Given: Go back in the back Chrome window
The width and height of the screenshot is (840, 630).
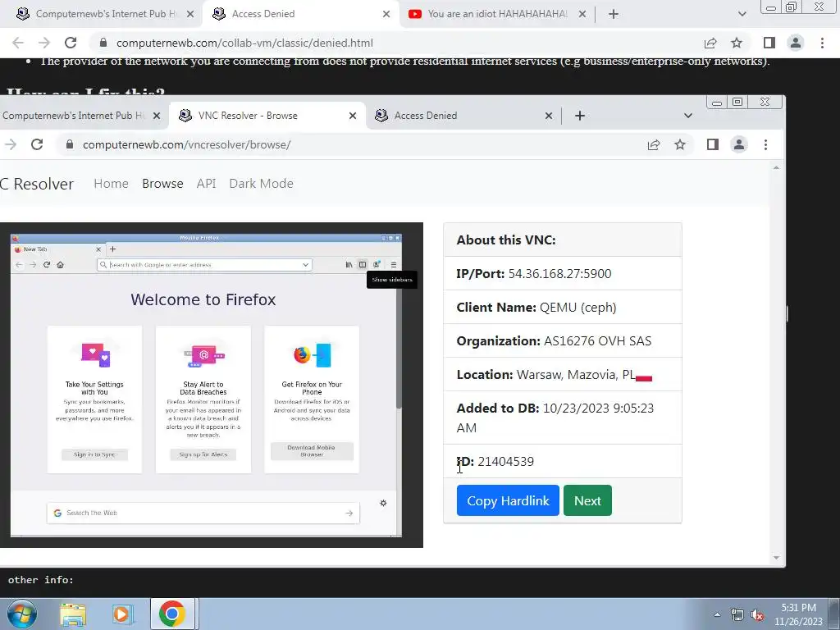Looking at the screenshot, I should coord(18,43).
